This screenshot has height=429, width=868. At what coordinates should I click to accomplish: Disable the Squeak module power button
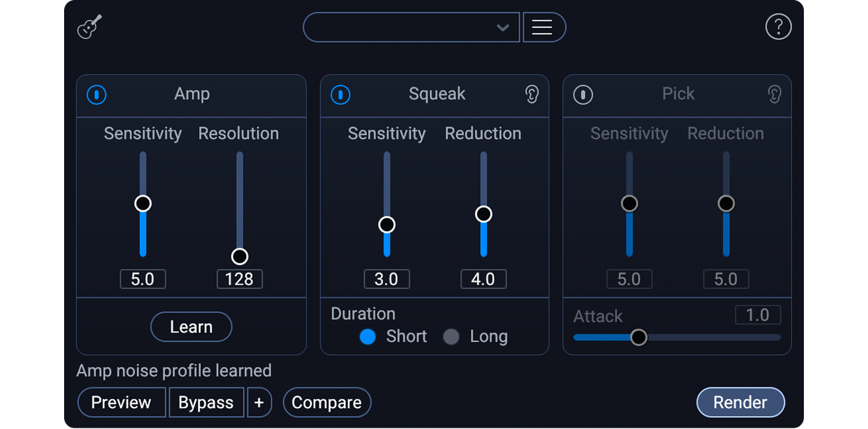click(x=340, y=96)
